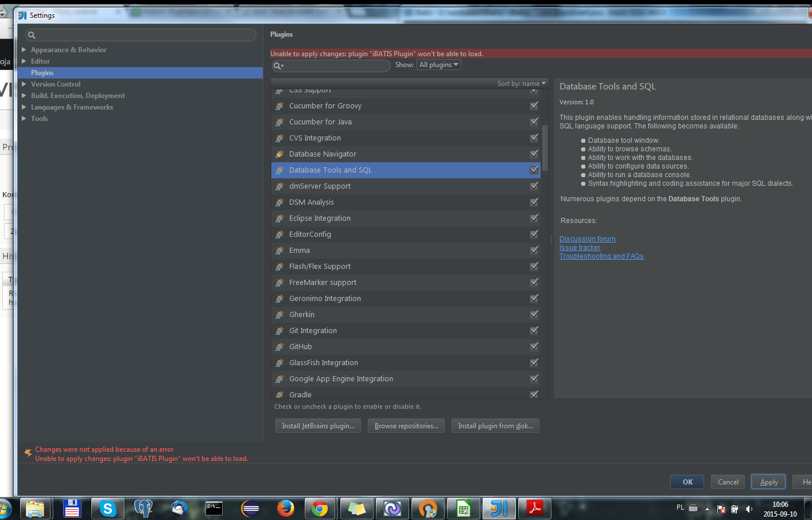
Task: Click the OK button
Action: 687,482
